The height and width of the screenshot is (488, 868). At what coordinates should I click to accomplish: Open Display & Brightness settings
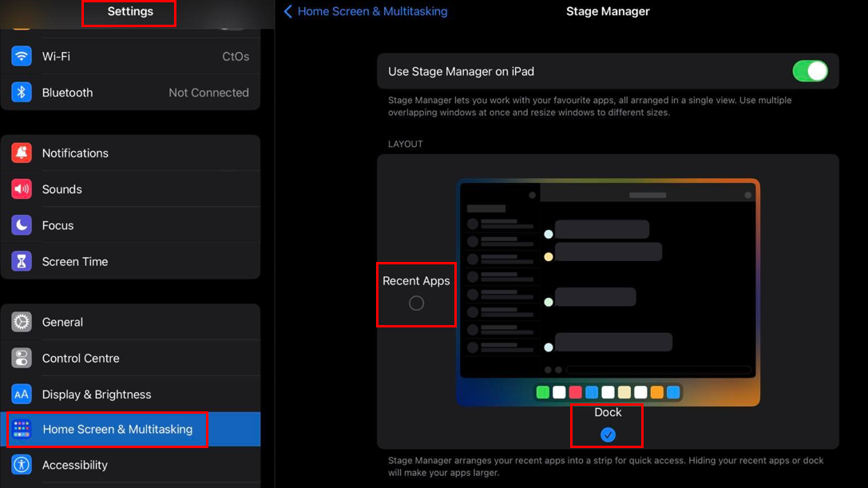131,395
